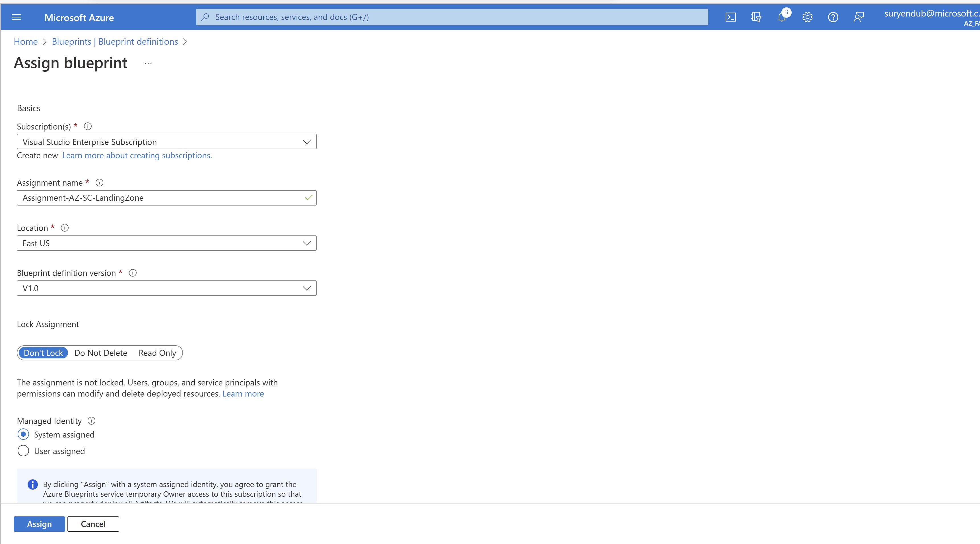Choose the Read Only lock option

[158, 353]
